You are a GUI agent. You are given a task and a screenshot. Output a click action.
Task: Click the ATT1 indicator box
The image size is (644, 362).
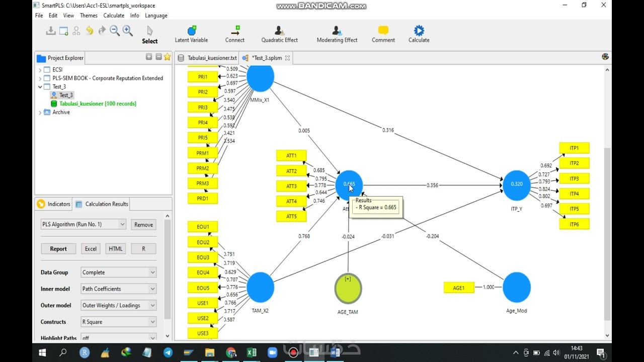point(291,156)
